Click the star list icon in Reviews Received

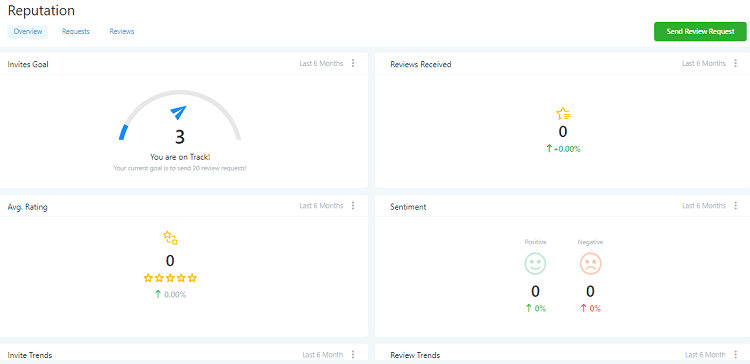(x=563, y=114)
